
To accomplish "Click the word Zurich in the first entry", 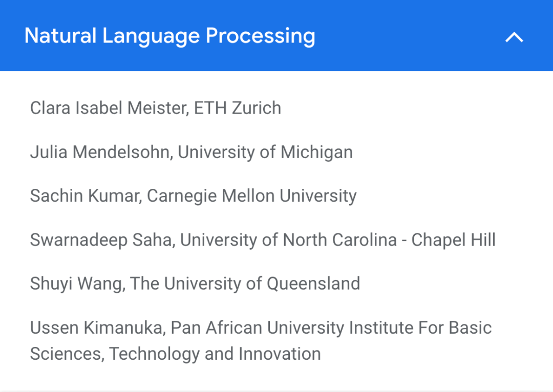I will coord(256,108).
